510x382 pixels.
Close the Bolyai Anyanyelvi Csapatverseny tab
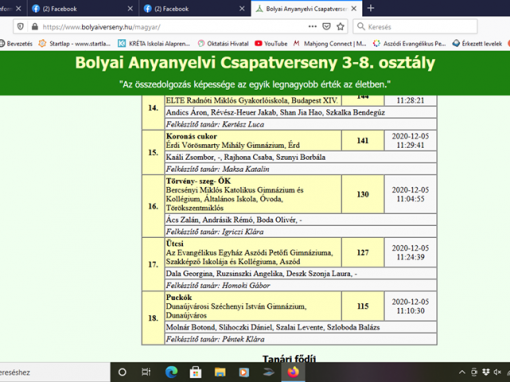coord(354,9)
